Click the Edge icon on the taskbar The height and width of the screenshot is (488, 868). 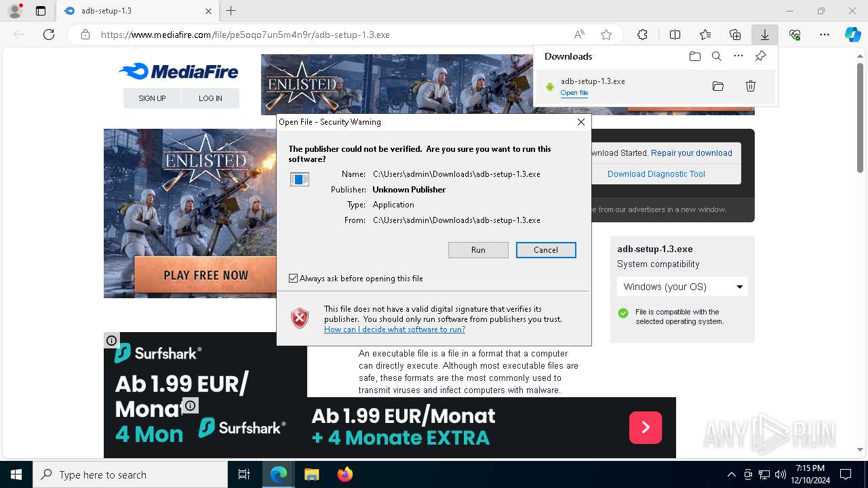[x=279, y=474]
